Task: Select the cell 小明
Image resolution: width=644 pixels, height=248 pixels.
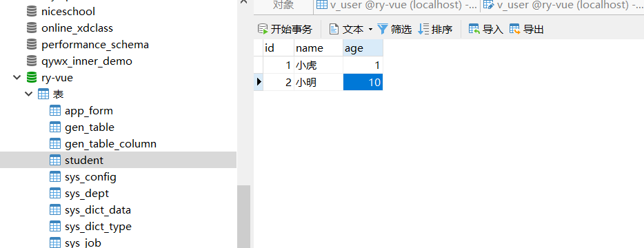Action: (x=319, y=82)
